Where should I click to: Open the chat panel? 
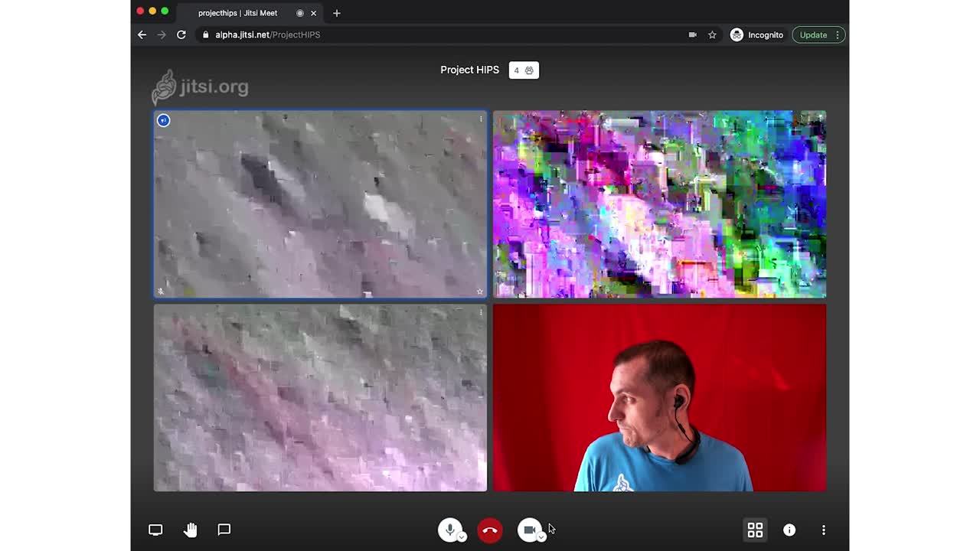pos(224,530)
